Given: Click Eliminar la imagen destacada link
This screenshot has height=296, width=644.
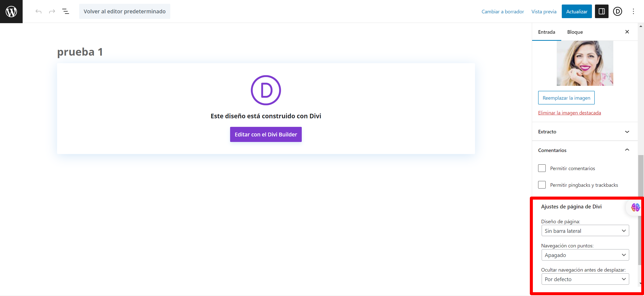Looking at the screenshot, I should tap(569, 113).
